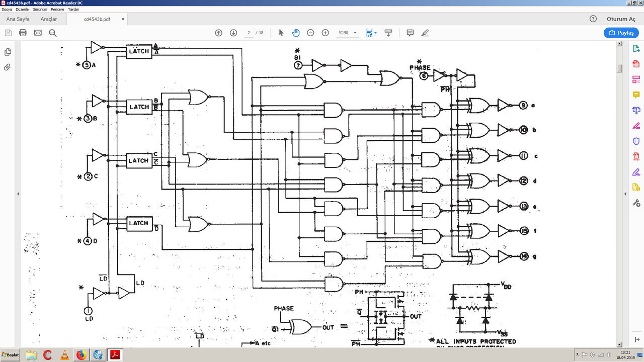The height and width of the screenshot is (362, 644).
Task: Add a comment note
Action: [410, 33]
